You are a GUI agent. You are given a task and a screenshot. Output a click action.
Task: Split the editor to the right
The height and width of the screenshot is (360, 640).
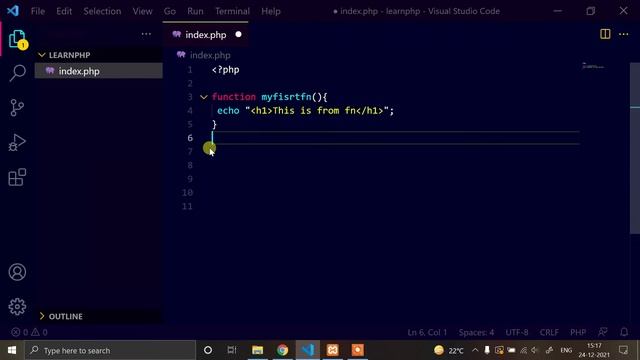point(605,34)
